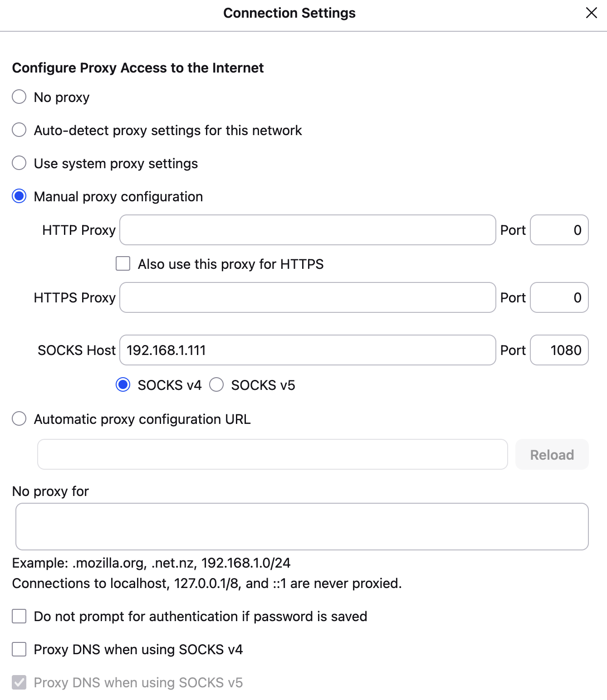This screenshot has width=607, height=700.
Task: Enable Also use this proxy for HTTPS
Action: click(x=123, y=264)
